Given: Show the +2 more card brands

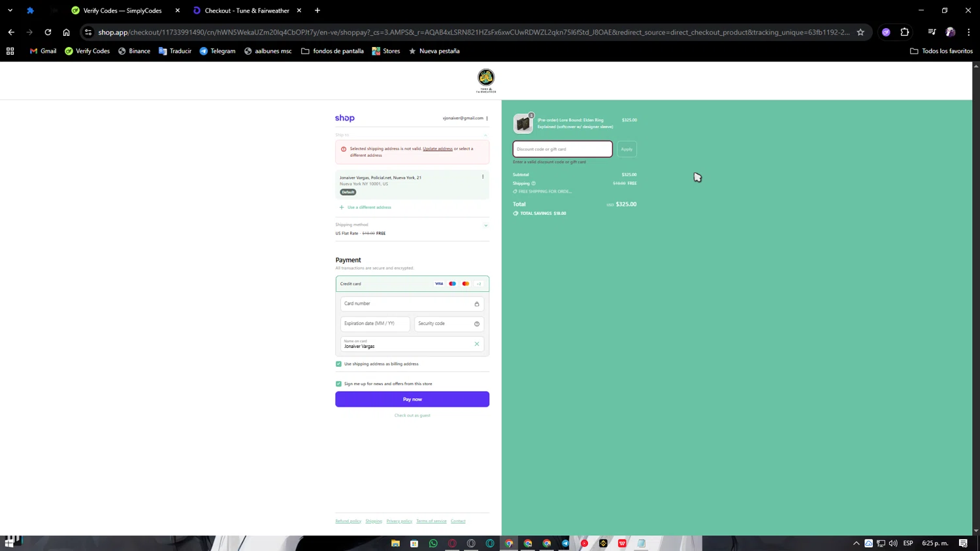Looking at the screenshot, I should coord(479,284).
